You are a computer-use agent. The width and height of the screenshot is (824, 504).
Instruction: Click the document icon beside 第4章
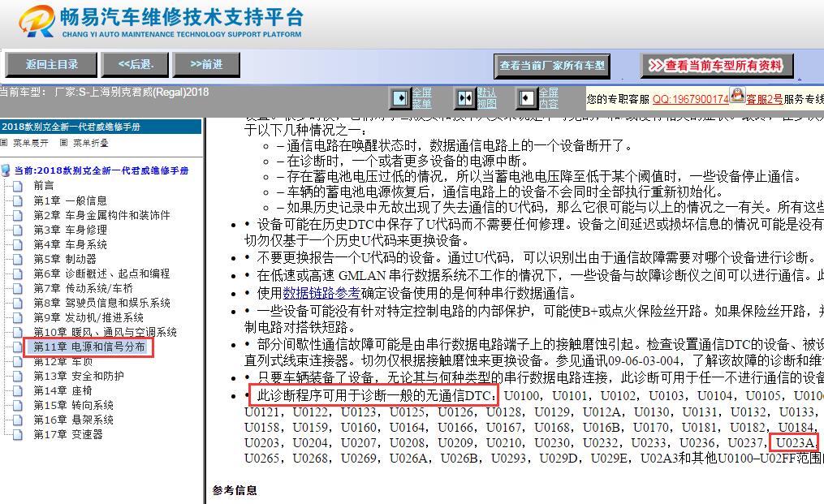click(x=18, y=245)
